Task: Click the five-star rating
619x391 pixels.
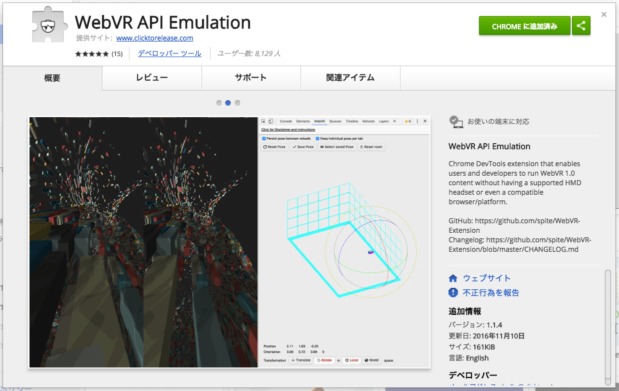Action: click(x=92, y=54)
